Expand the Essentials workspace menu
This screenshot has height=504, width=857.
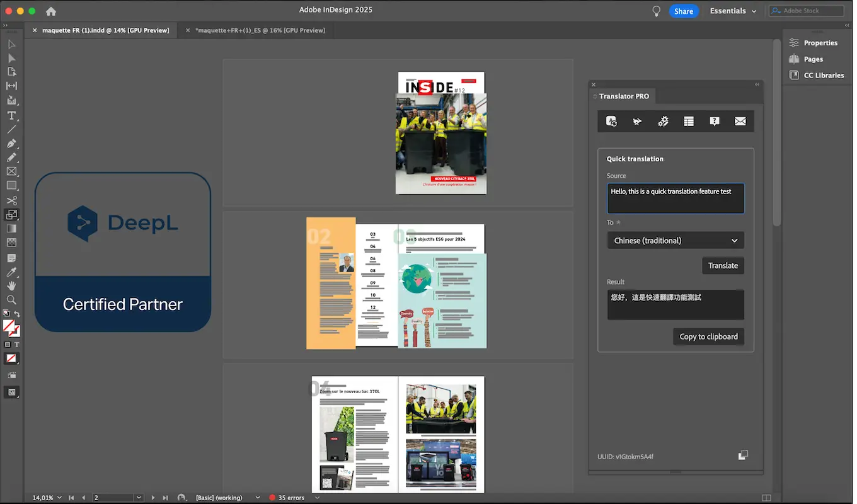tap(733, 11)
